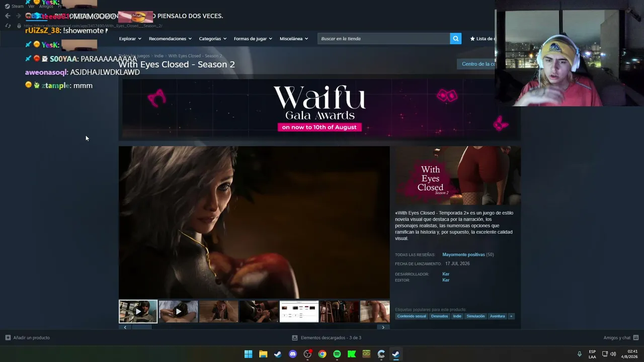644x362 pixels.
Task: Click the Añadir un producto button
Action: [x=27, y=338]
